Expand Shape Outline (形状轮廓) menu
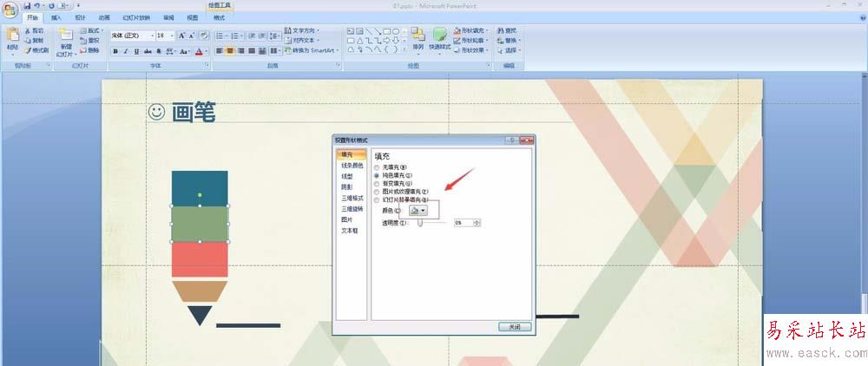 (471, 41)
